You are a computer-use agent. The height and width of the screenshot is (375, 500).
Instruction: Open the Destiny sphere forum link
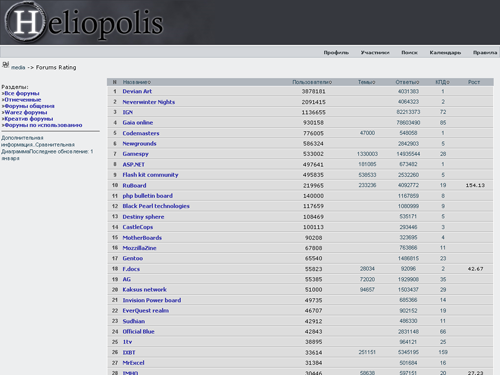[143, 217]
